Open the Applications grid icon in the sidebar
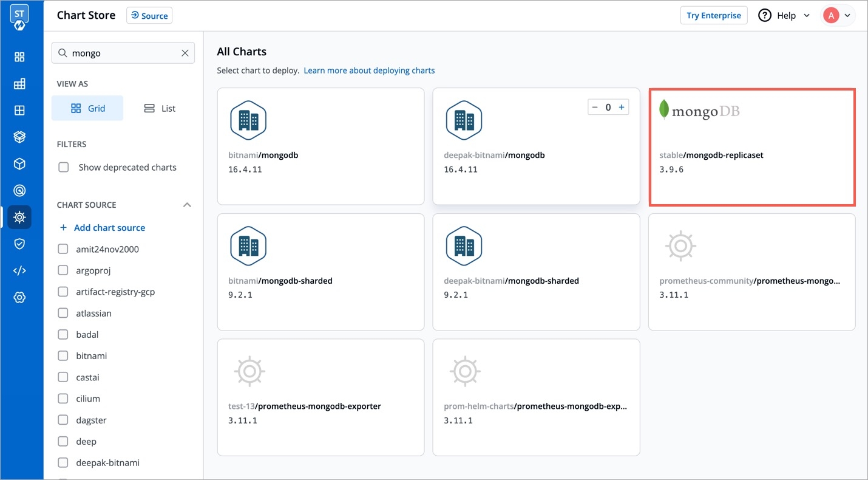The height and width of the screenshot is (480, 868). pos(19,57)
